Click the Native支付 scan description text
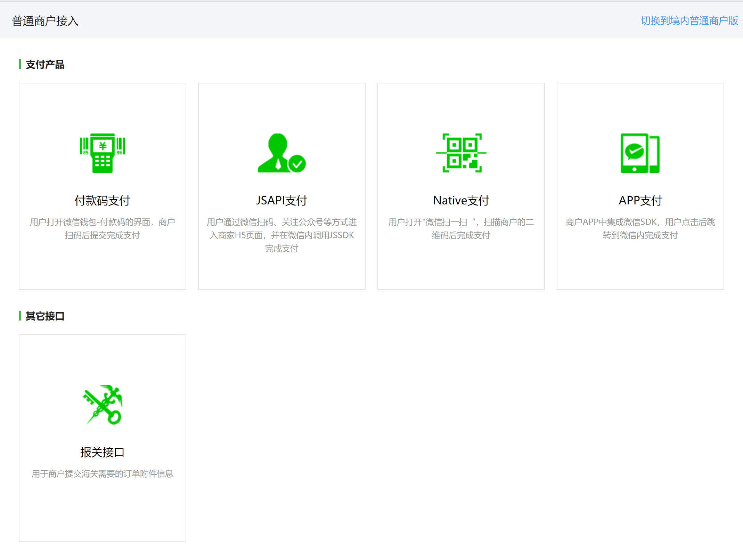This screenshot has width=743, height=560. [461, 229]
